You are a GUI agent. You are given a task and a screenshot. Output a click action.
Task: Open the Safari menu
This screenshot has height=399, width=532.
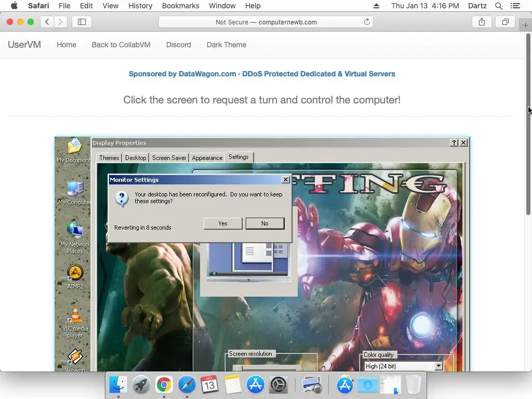click(38, 6)
